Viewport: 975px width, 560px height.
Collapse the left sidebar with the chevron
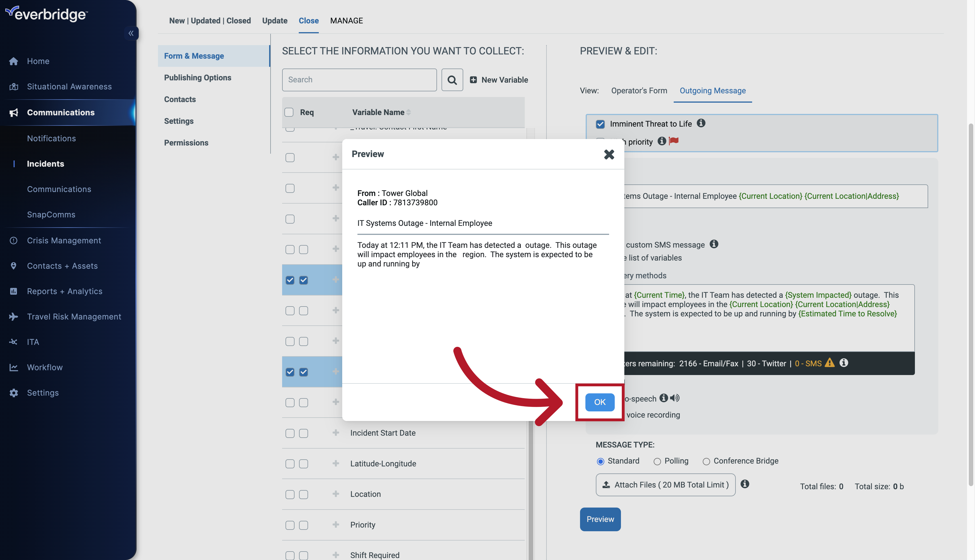coord(131,33)
